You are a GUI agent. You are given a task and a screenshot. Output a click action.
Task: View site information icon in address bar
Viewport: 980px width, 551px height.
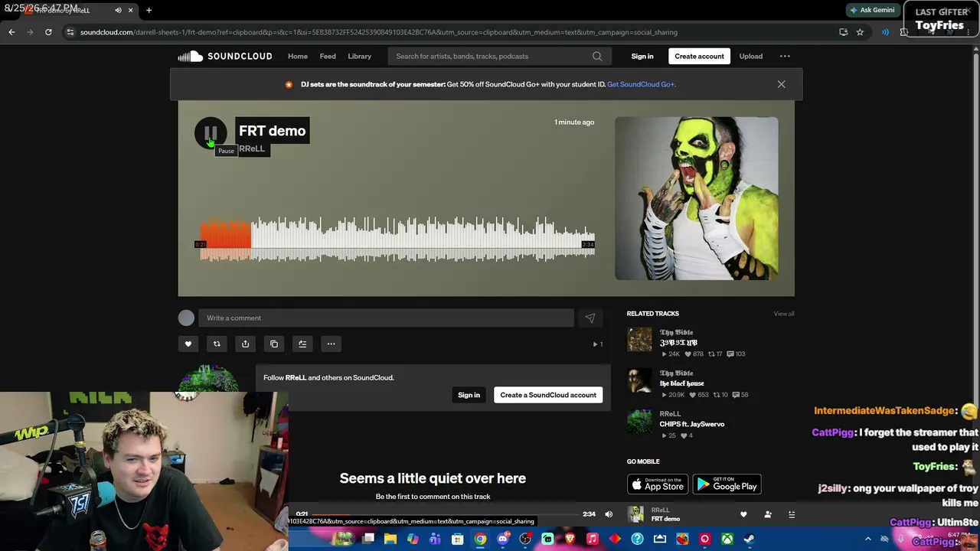70,32
